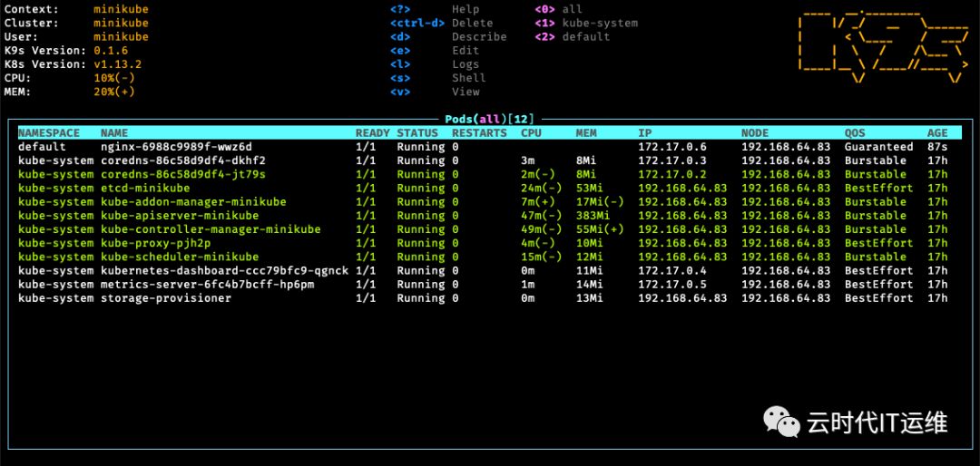
Task: Click the 17Mi(-) memory value
Action: [600, 202]
